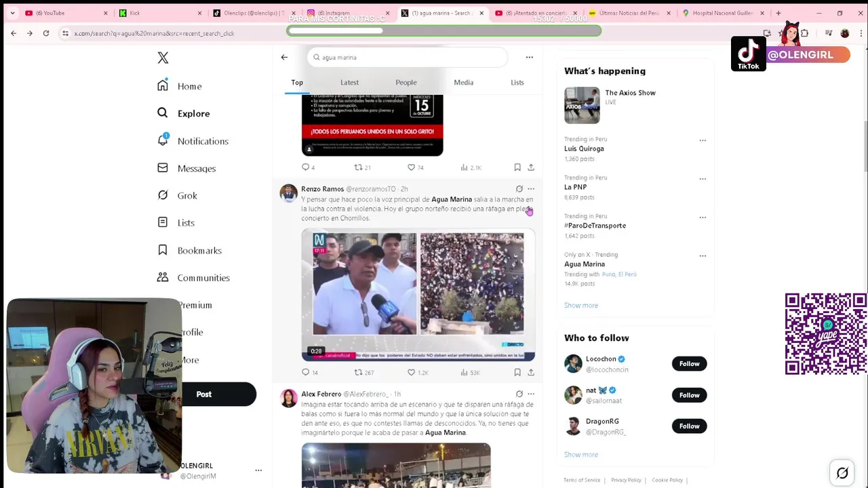
Task: Go back in browser toolbar
Action: click(x=14, y=33)
